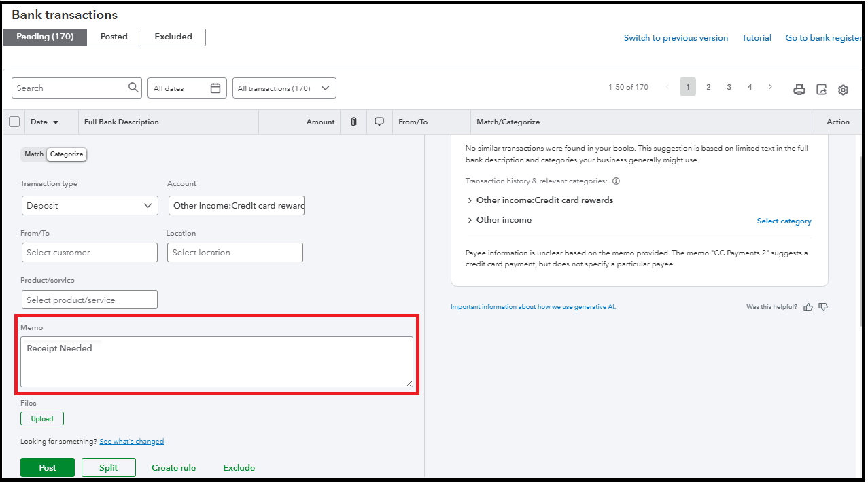The image size is (868, 483).
Task: Select the Categorize toggle option
Action: [67, 154]
